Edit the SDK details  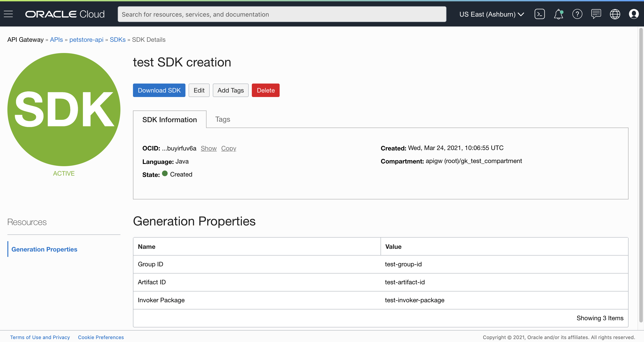tap(199, 90)
